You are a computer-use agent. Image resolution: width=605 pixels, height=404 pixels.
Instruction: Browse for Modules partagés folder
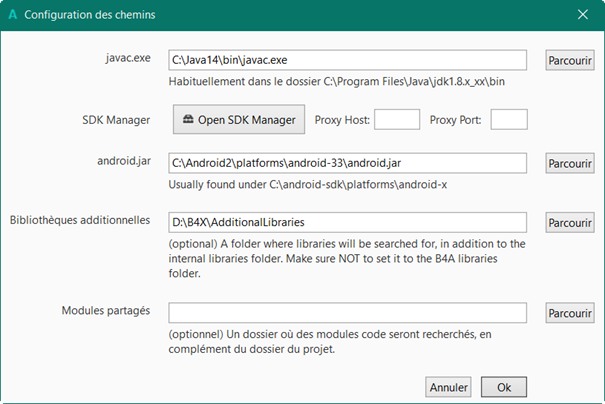tap(570, 313)
